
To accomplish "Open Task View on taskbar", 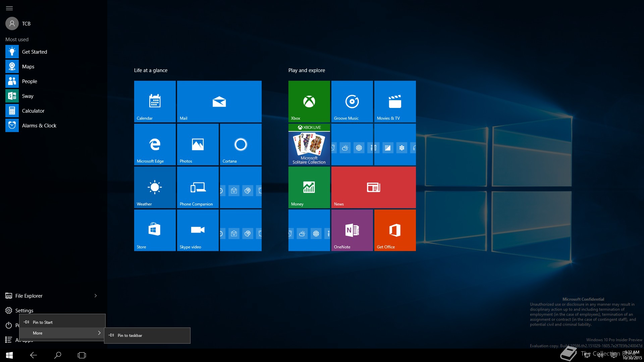I will tap(82, 355).
